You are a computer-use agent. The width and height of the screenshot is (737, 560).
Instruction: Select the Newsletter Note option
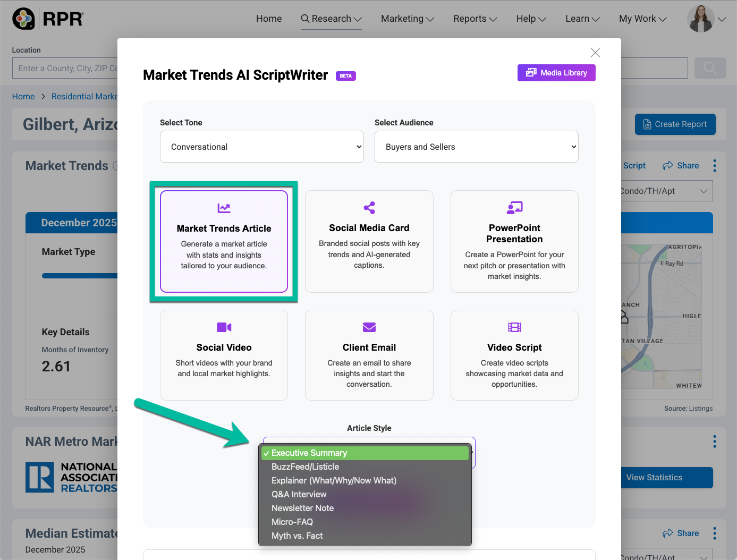[x=302, y=508]
